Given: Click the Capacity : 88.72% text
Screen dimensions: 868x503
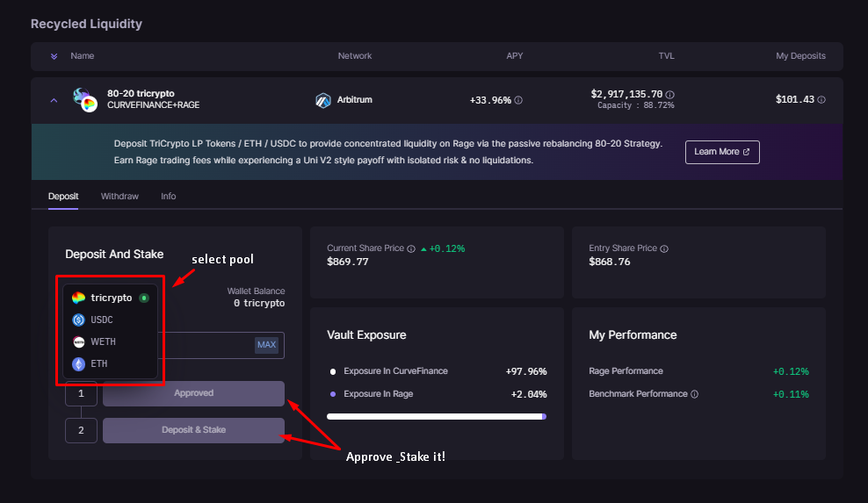Looking at the screenshot, I should [635, 105].
